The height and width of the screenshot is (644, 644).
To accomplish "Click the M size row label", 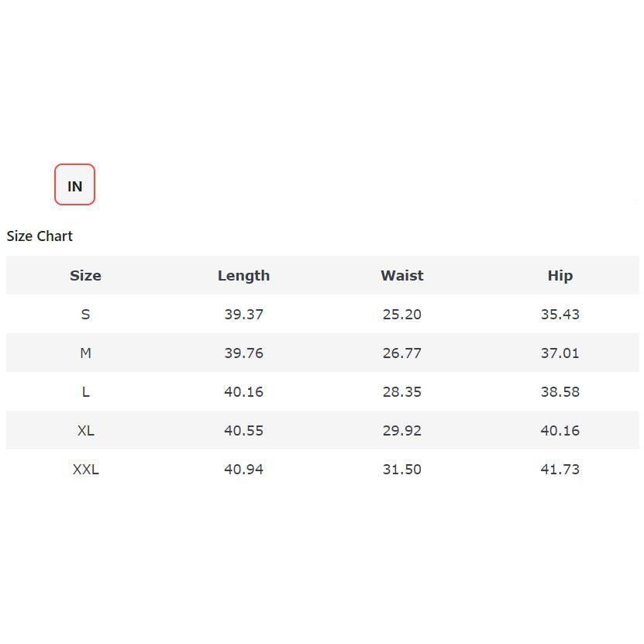I will click(85, 353).
